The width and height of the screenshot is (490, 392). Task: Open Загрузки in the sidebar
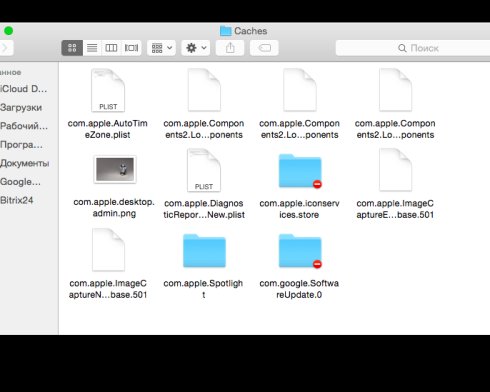[21, 108]
